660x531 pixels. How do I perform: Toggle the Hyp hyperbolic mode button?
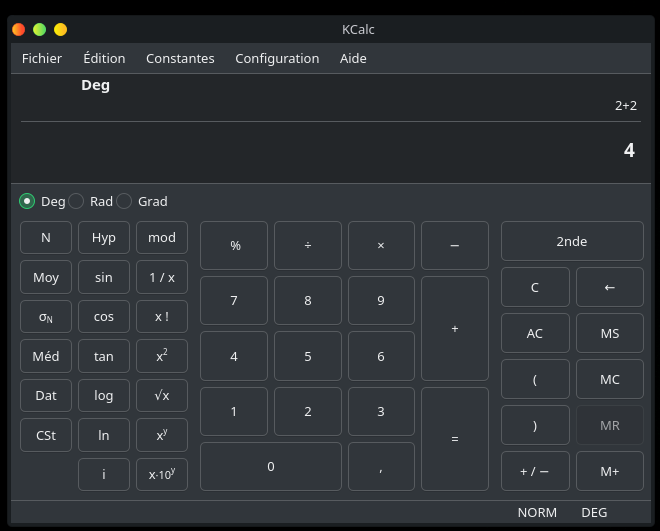[x=104, y=238]
